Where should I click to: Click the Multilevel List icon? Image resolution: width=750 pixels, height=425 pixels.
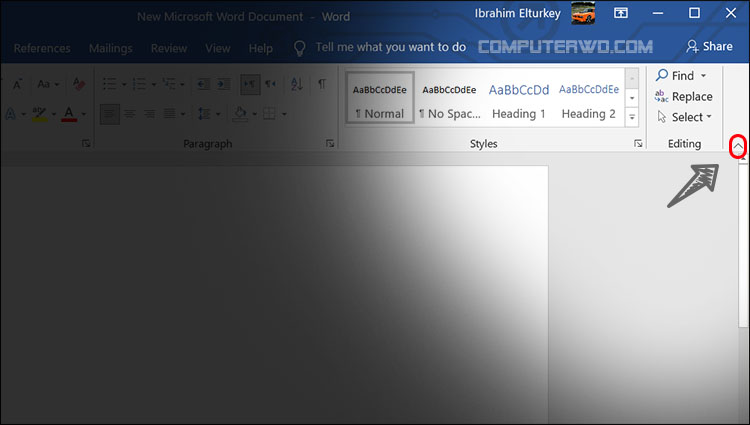click(168, 84)
